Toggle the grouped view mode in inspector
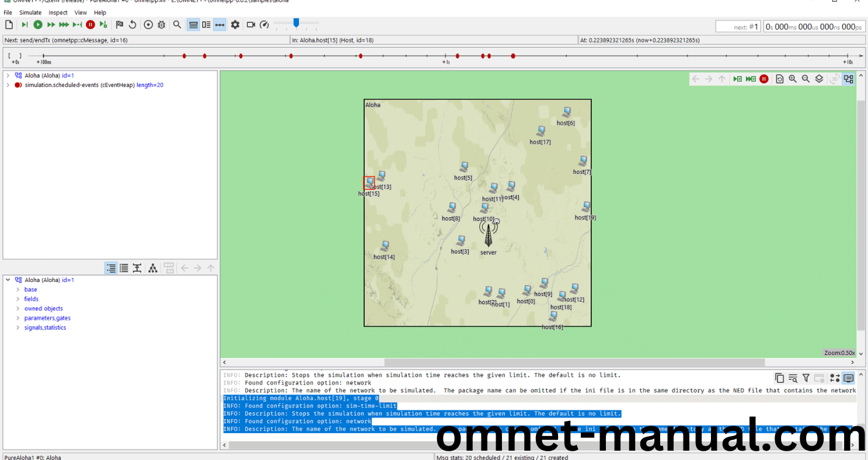868x460 pixels. [x=111, y=268]
